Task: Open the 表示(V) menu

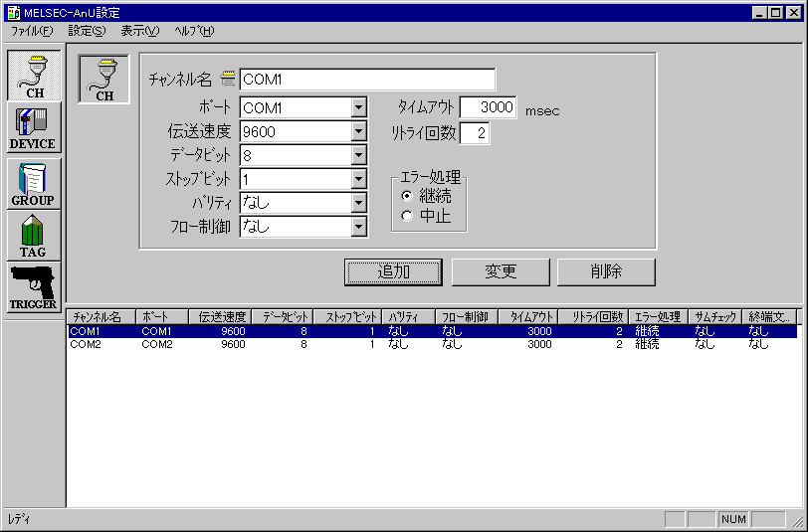Action: tap(140, 31)
